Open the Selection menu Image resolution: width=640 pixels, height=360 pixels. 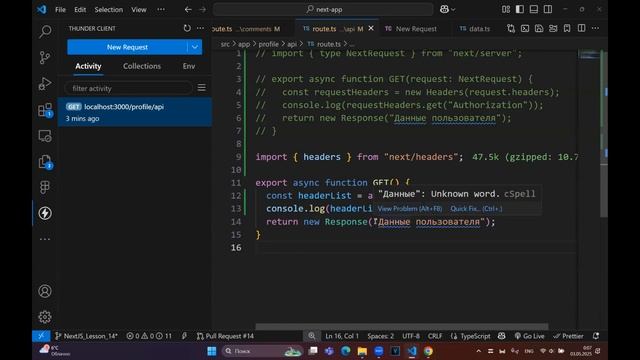click(x=109, y=9)
